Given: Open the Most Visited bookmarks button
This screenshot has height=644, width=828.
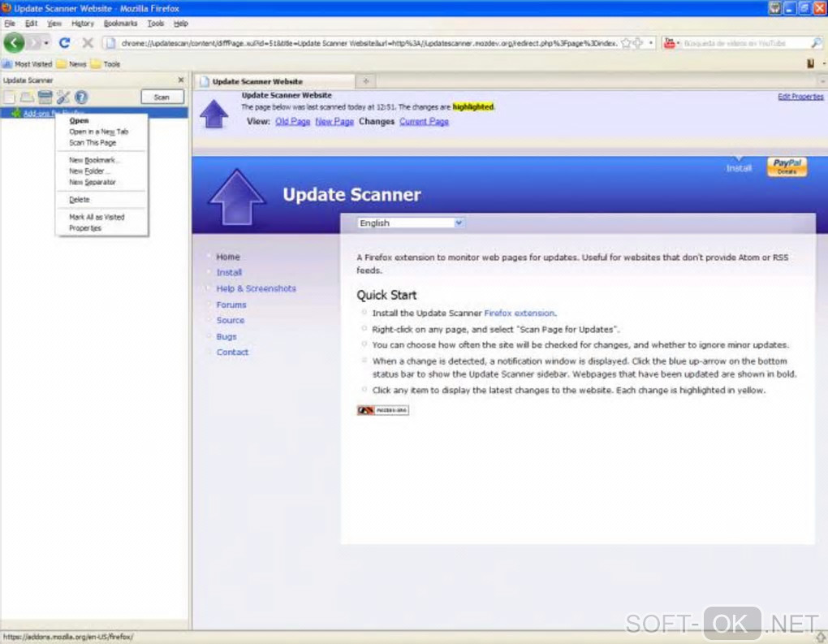Looking at the screenshot, I should [28, 64].
